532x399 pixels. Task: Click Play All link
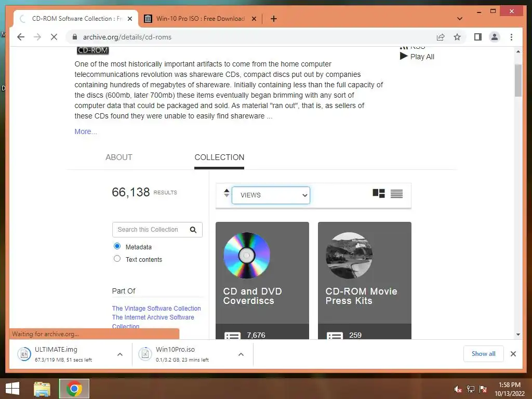click(x=417, y=57)
